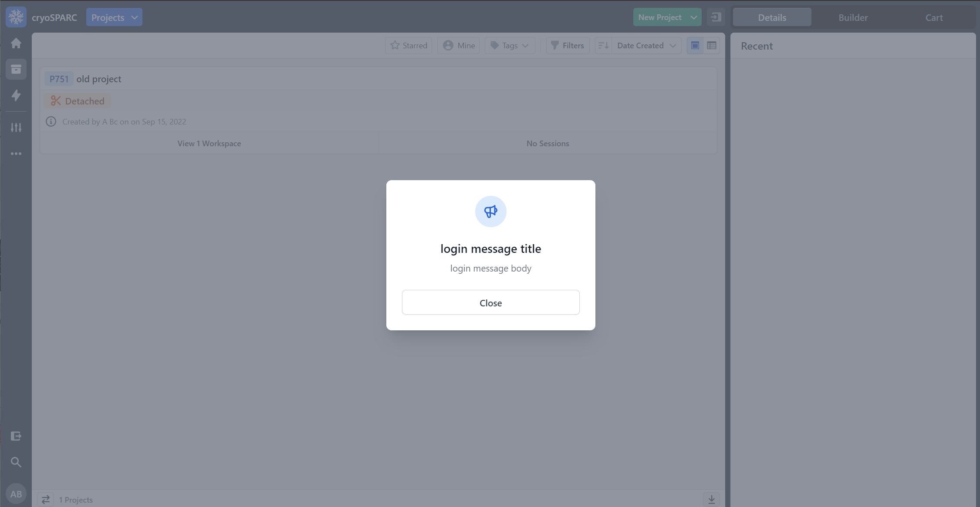Switch to the Cart tab
This screenshot has width=980, height=507.
click(x=934, y=17)
